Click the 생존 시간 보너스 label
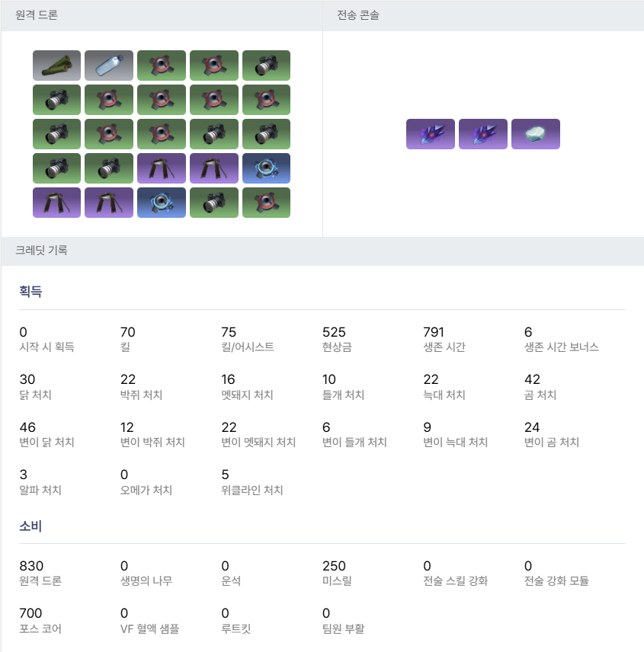Image resolution: width=644 pixels, height=652 pixels. point(561,347)
